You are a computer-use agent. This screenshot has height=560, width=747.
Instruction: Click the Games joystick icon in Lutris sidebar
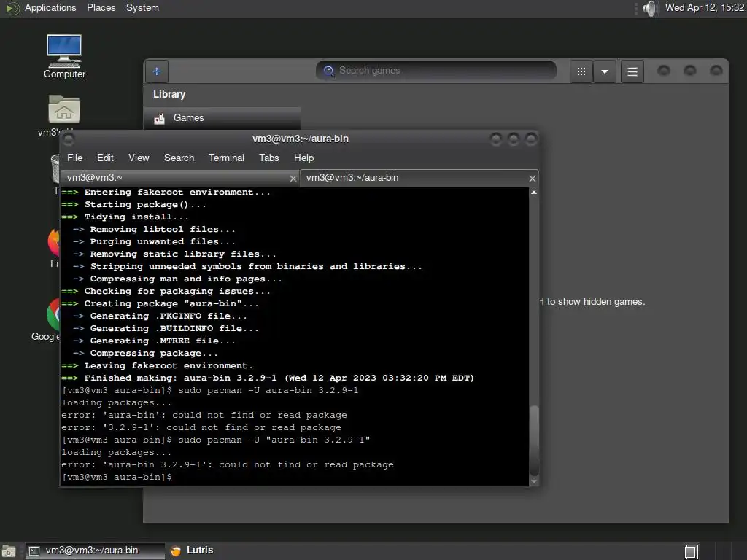[160, 118]
